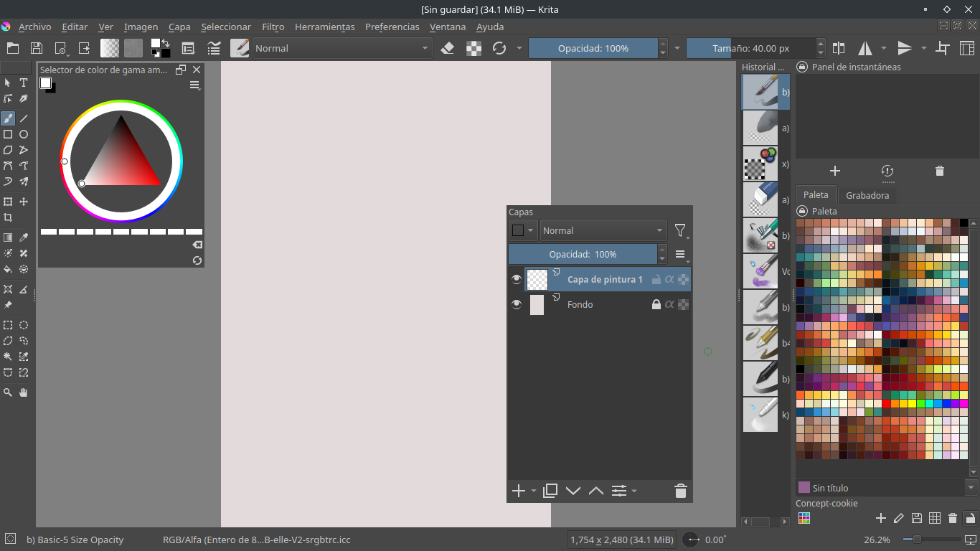
Task: Delete the selected layer with trash icon
Action: point(680,491)
